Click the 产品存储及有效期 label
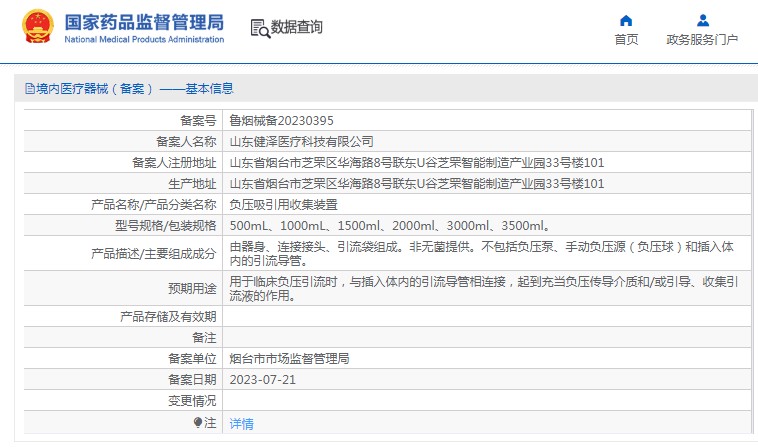The width and height of the screenshot is (758, 448). (168, 317)
